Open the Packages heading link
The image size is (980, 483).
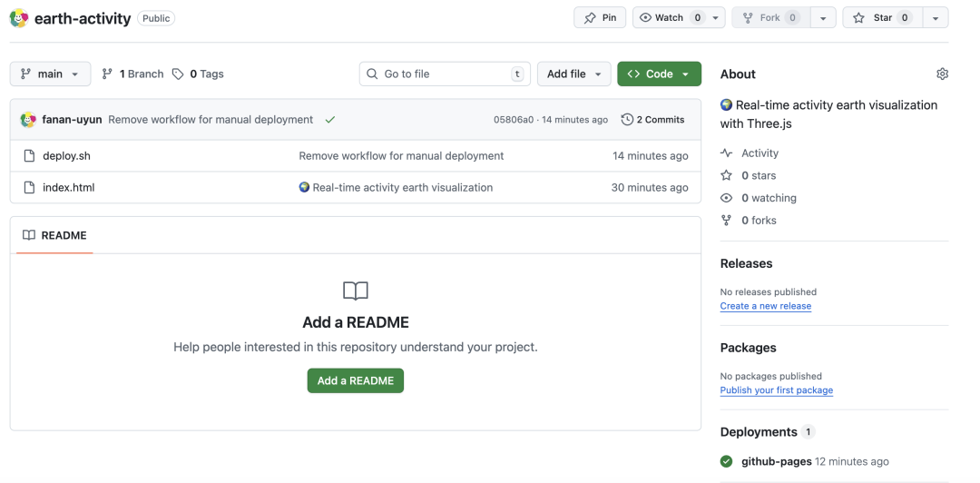(748, 348)
